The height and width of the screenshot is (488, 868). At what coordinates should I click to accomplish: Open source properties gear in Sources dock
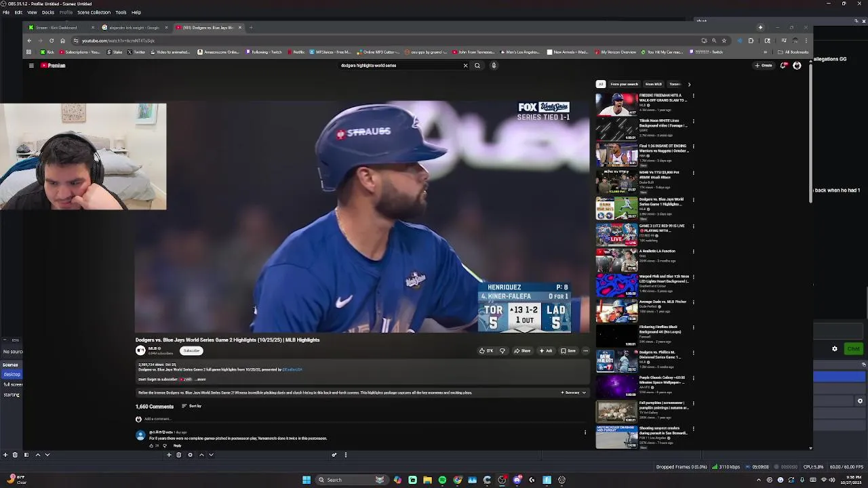coord(190,455)
